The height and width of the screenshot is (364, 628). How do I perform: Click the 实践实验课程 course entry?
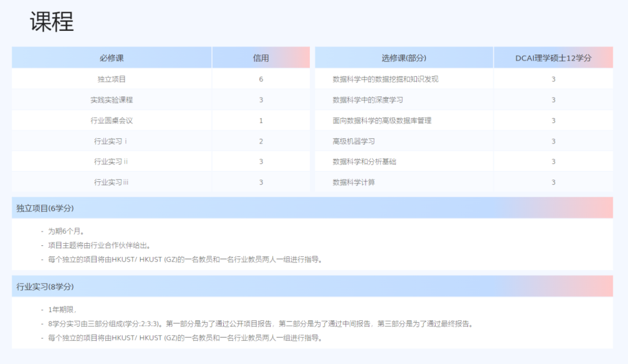[110, 99]
